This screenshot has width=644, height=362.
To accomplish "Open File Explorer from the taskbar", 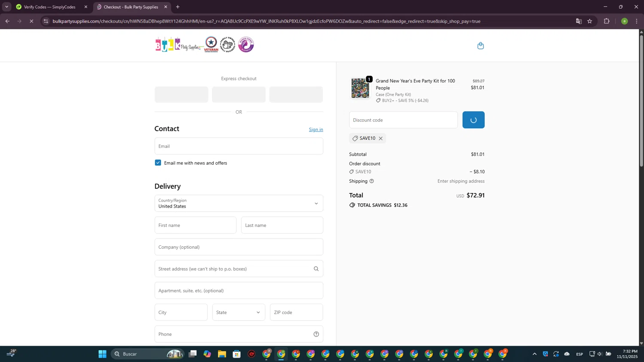I will pos(222,354).
